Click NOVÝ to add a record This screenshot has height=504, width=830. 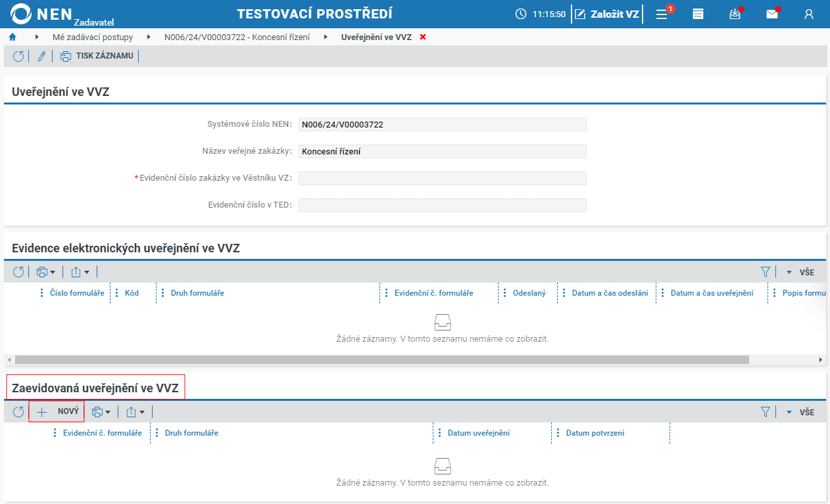[57, 412]
